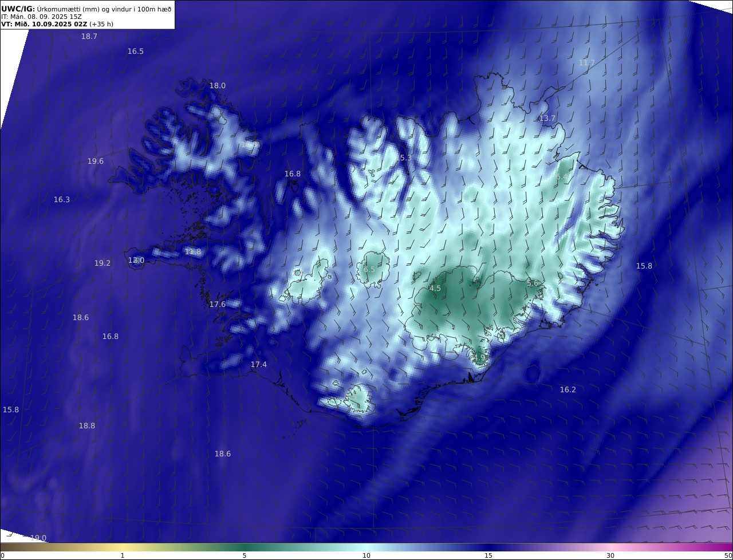Select the '5.6' value label
The width and height of the screenshot is (733, 560).
click(x=533, y=283)
